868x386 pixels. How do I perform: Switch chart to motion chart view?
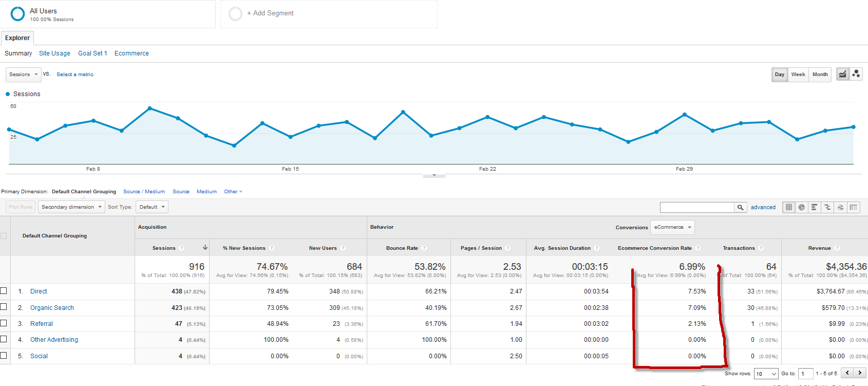point(856,74)
